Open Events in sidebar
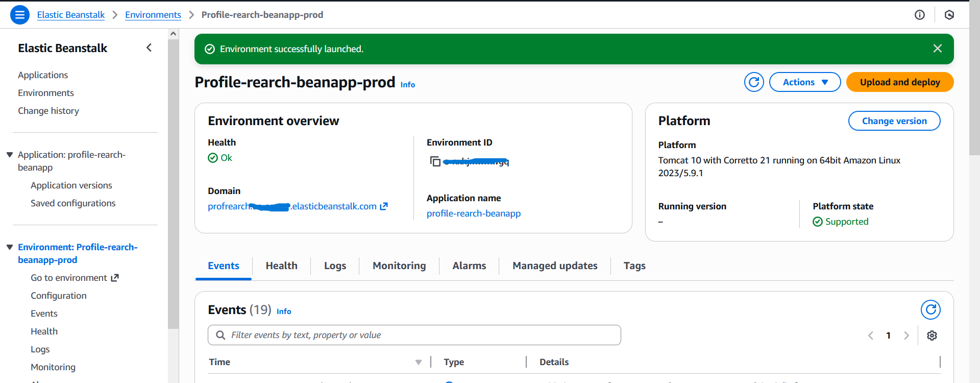The image size is (980, 383). tap(44, 314)
